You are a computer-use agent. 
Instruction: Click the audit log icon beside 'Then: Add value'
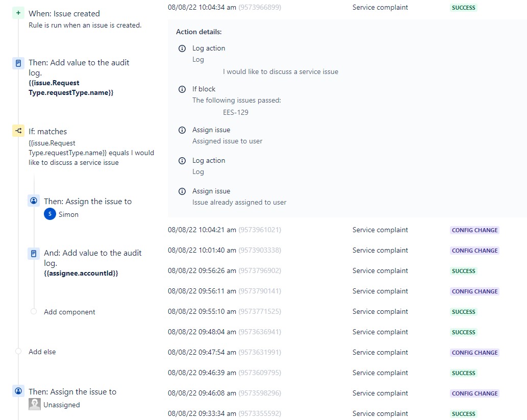[x=18, y=63]
